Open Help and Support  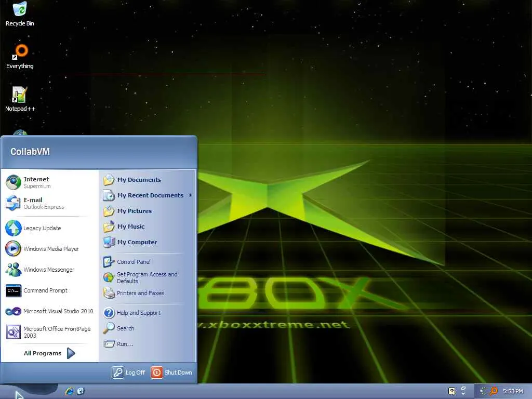(148, 313)
